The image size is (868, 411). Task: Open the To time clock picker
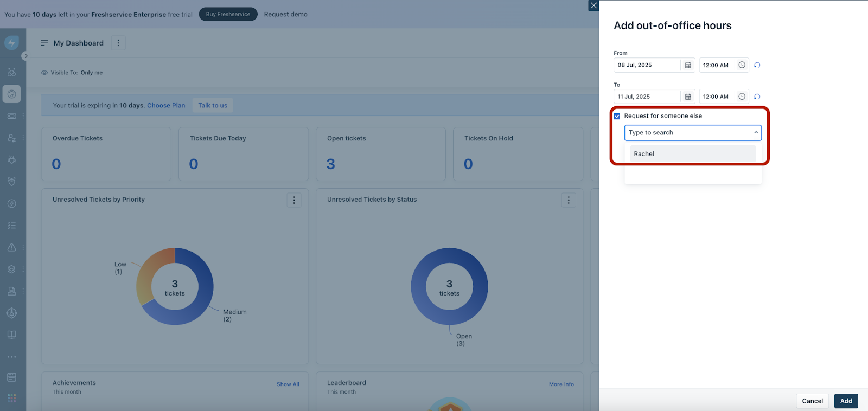742,97
